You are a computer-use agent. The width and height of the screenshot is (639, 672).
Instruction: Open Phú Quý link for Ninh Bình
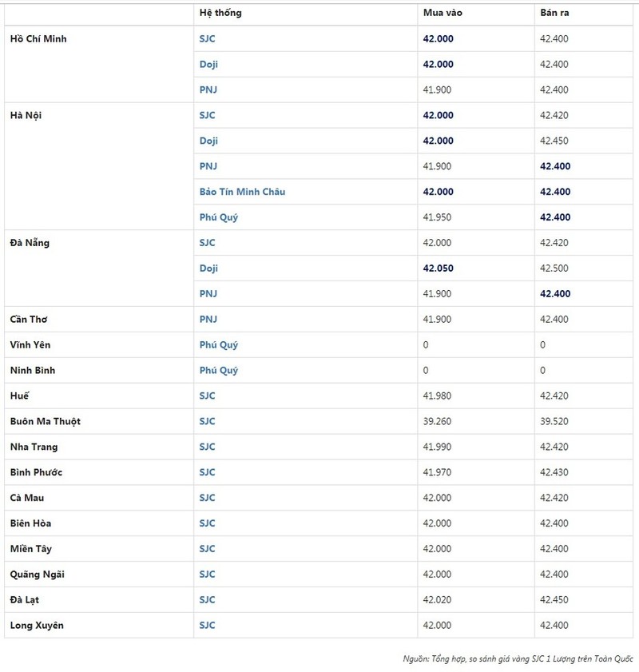pos(218,370)
